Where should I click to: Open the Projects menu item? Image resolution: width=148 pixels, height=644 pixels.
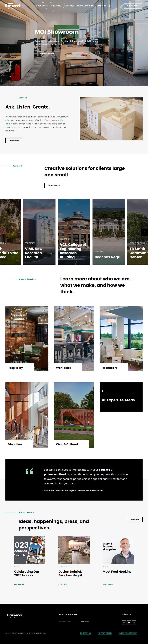click(x=56, y=6)
